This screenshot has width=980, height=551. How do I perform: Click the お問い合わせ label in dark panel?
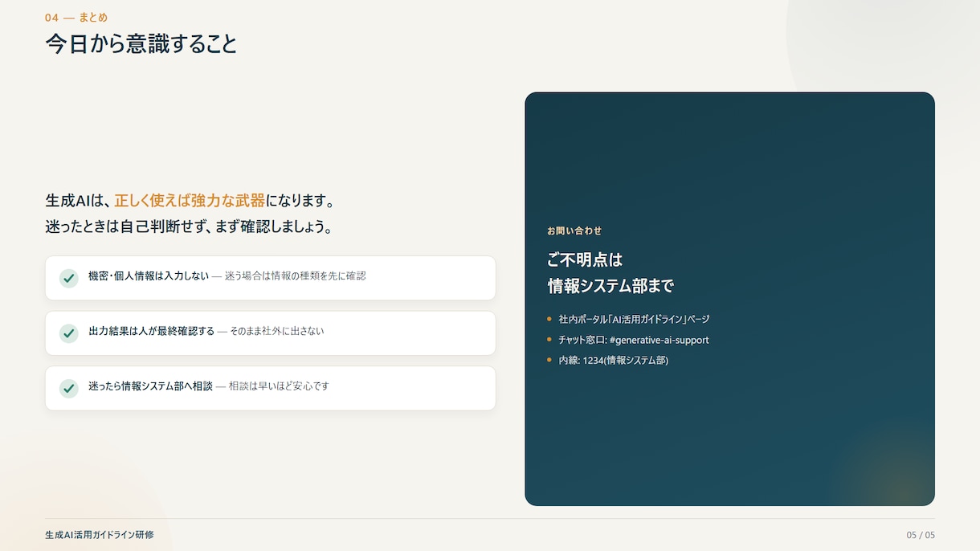tap(574, 231)
